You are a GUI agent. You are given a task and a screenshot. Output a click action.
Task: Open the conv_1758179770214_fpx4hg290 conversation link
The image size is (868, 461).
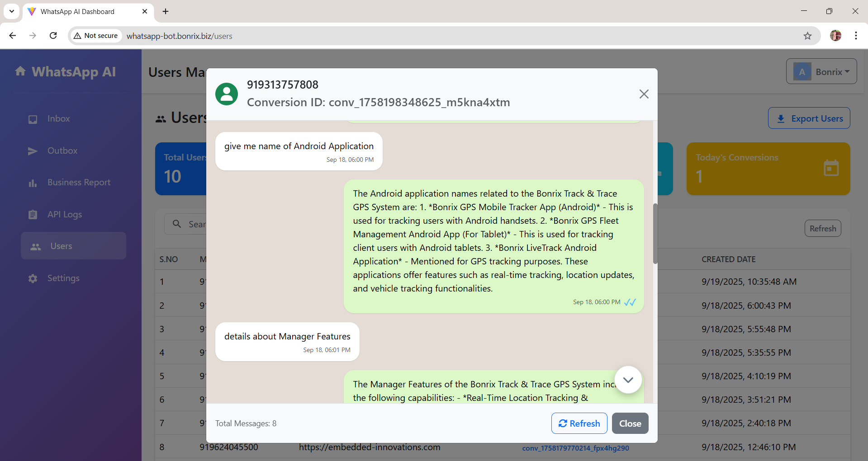[575, 448]
